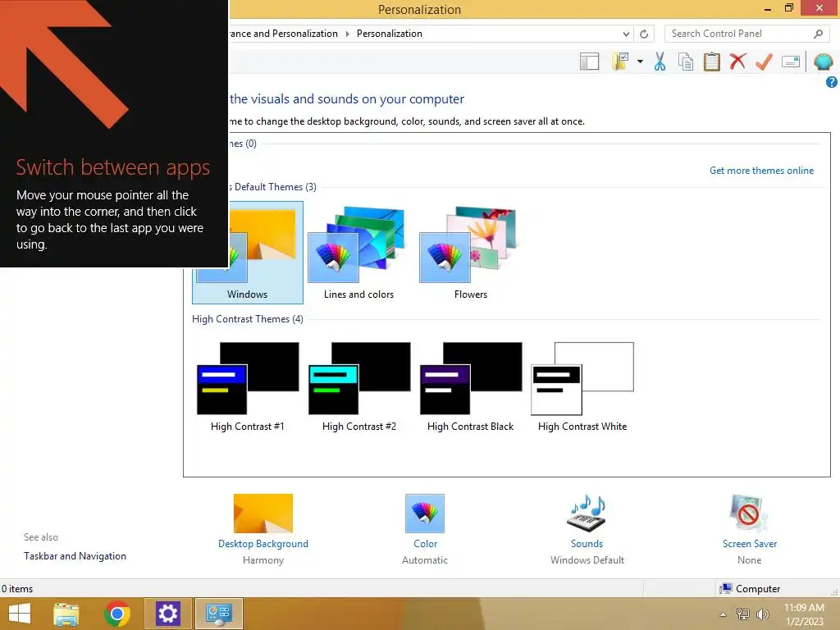This screenshot has width=840, height=630.
Task: Click the Color link text
Action: [x=426, y=544]
